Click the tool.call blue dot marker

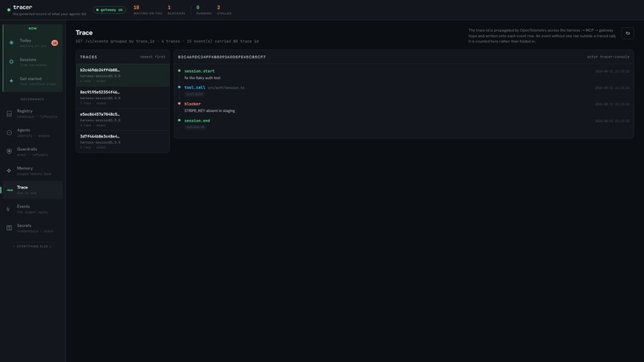[x=179, y=87]
